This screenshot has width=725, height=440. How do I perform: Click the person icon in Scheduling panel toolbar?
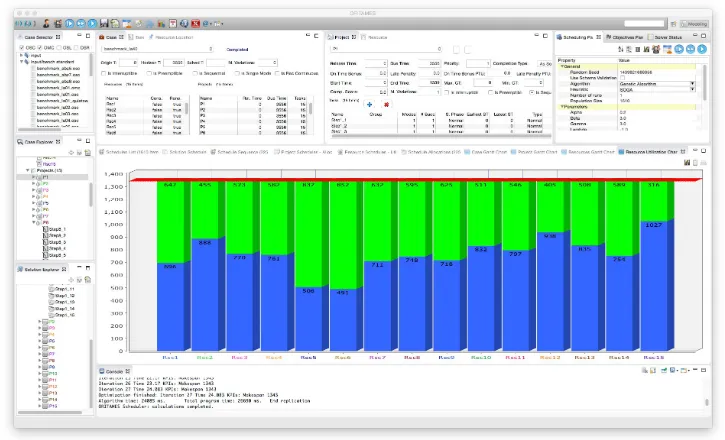(x=656, y=49)
